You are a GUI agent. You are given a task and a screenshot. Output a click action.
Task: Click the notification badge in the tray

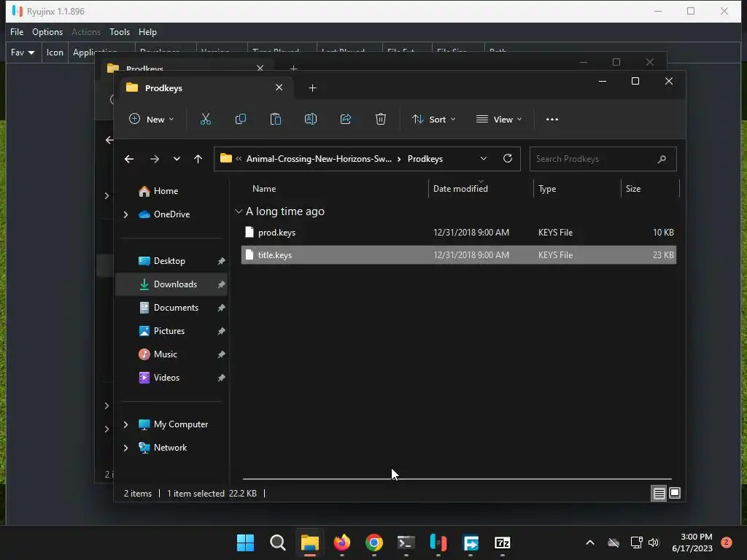726,542
